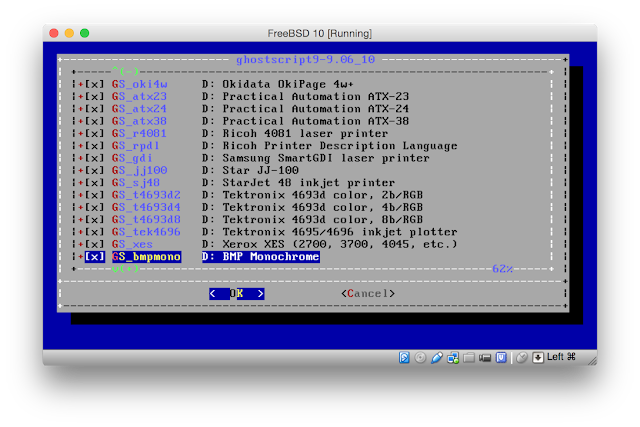
Task: Click the scroll-up ^(-) indicator
Action: coord(125,71)
